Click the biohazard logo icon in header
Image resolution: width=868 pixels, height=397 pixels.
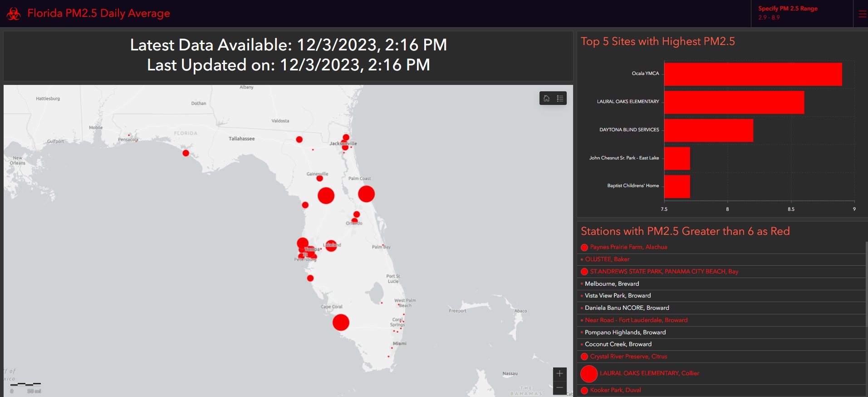14,14
